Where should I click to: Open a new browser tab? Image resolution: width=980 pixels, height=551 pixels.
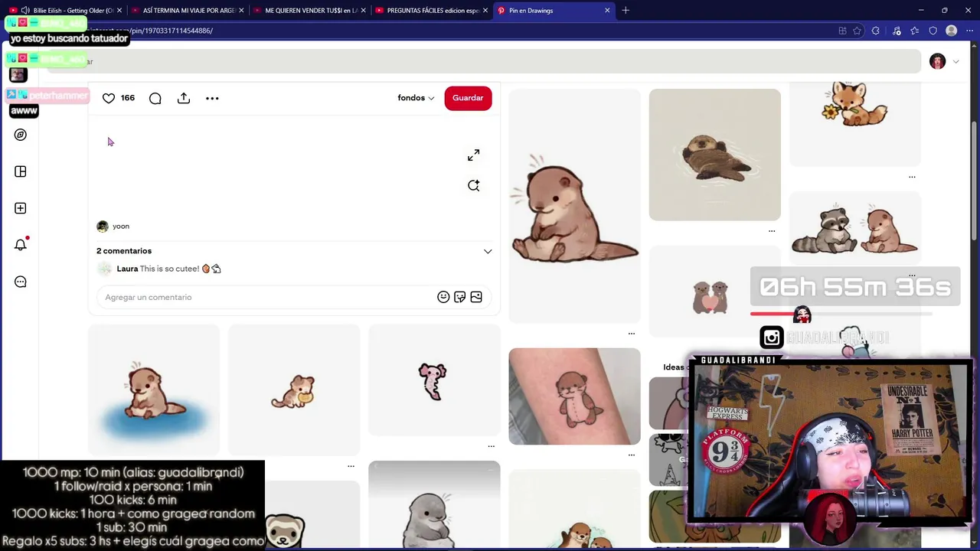[x=626, y=10]
